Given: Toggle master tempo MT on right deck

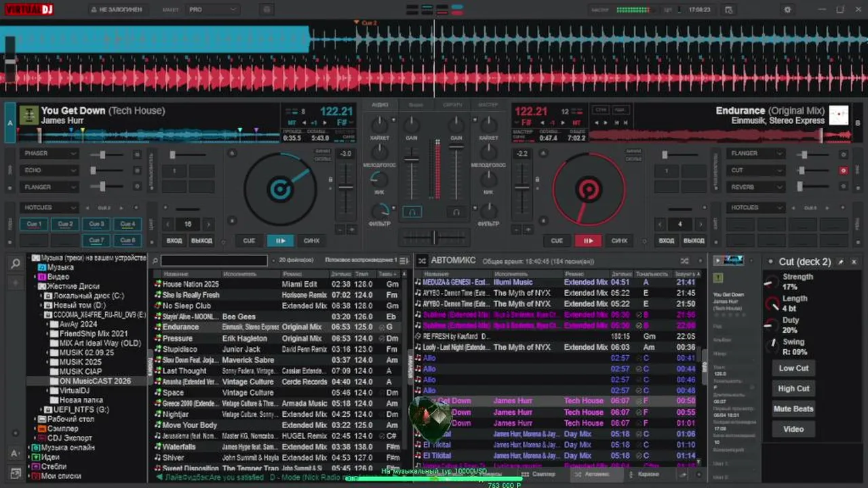Looking at the screenshot, I should [576, 123].
